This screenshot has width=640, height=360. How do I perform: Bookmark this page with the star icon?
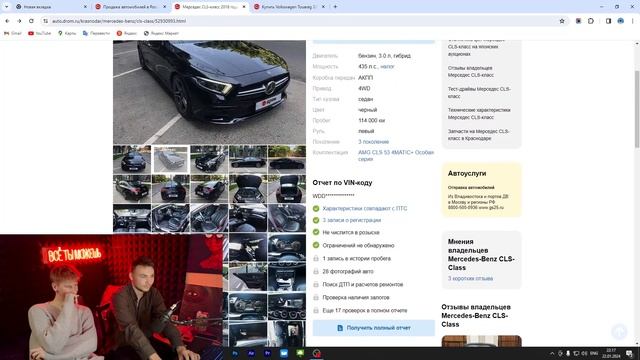[x=562, y=21]
